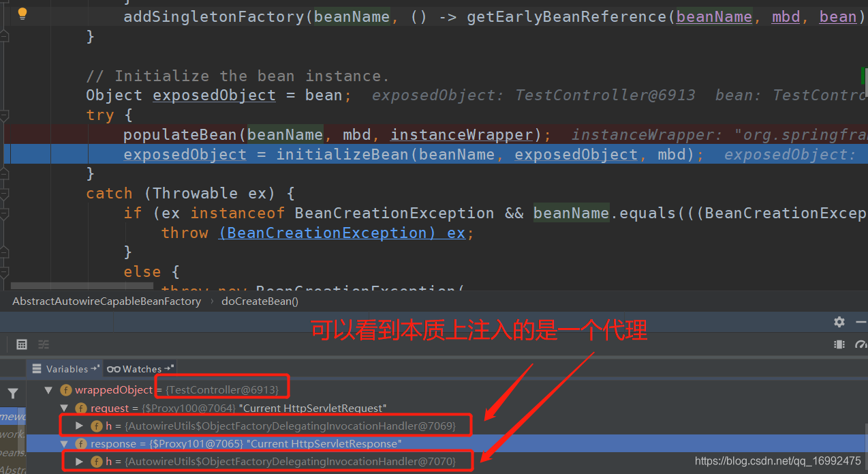Click the instanceWrapper argument in populateBean
This screenshot has height=474, width=868.
tap(461, 135)
